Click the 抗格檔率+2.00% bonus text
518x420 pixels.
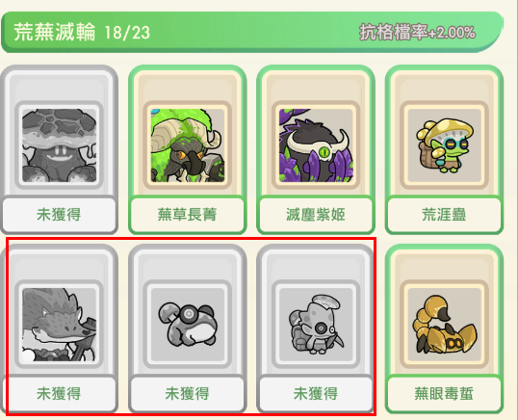pos(417,33)
